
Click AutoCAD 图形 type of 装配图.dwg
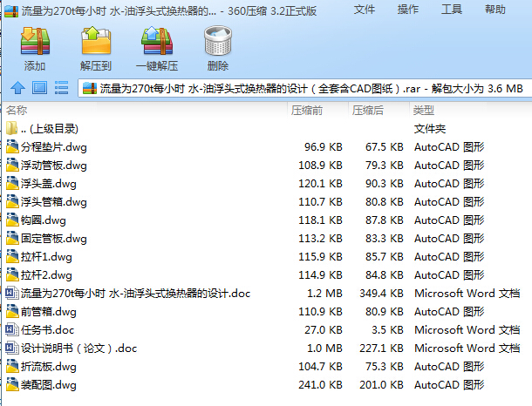coord(449,385)
